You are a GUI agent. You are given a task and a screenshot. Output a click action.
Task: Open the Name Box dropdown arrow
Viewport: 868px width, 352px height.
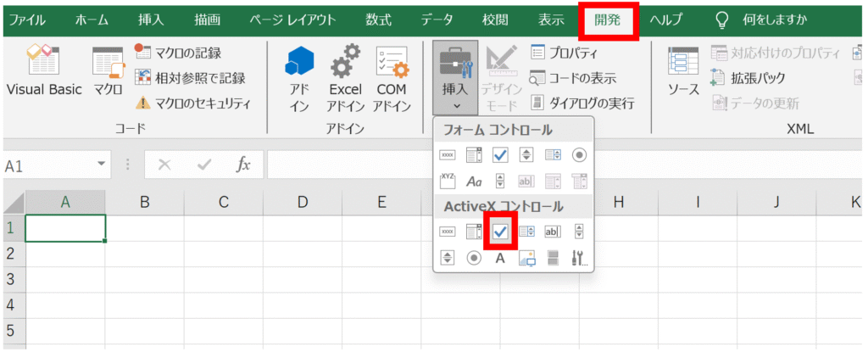click(x=103, y=165)
